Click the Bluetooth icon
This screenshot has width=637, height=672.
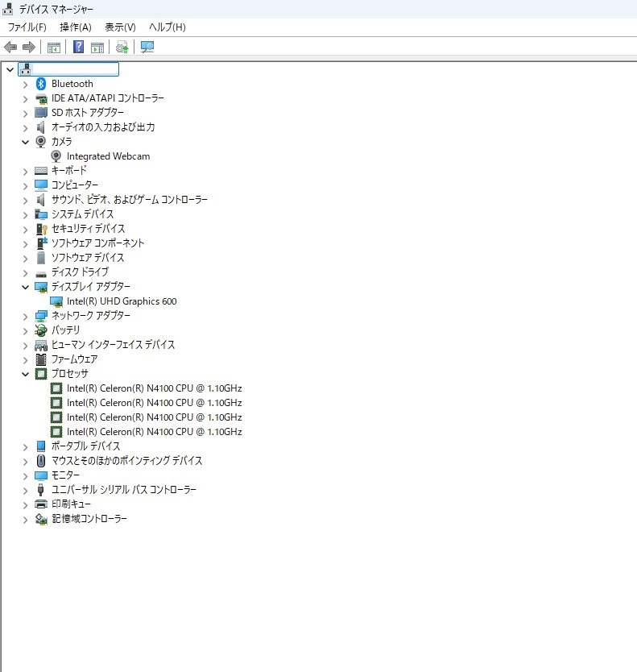[x=41, y=84]
